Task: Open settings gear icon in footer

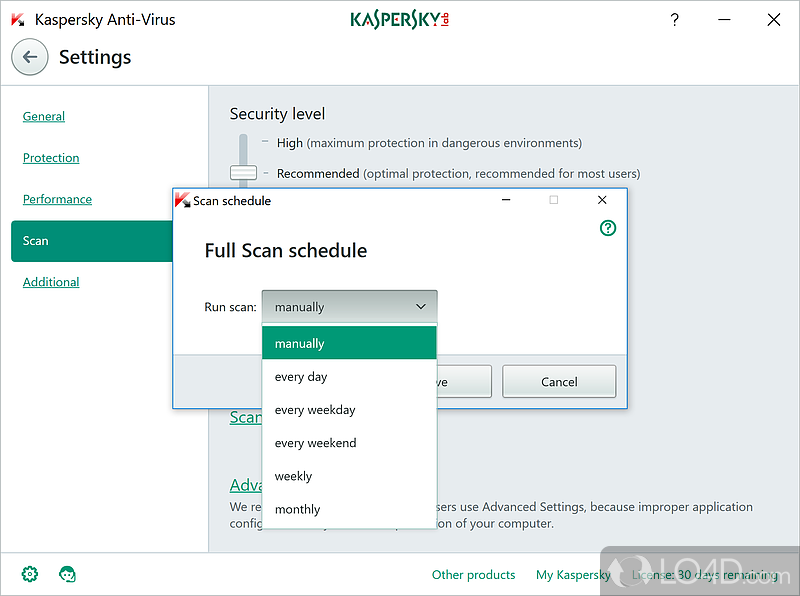Action: (x=30, y=574)
